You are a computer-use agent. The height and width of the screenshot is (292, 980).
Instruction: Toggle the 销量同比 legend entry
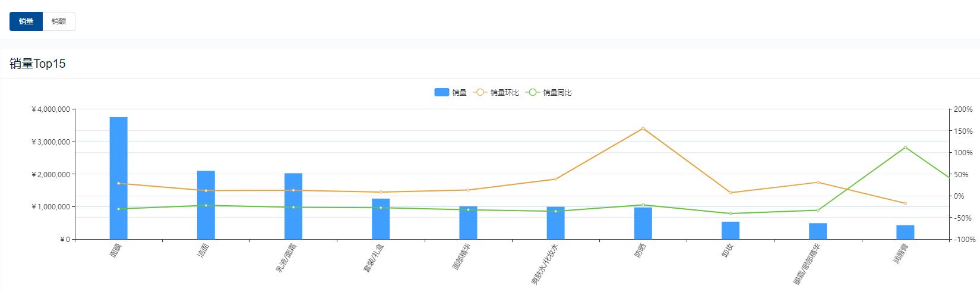(549, 93)
